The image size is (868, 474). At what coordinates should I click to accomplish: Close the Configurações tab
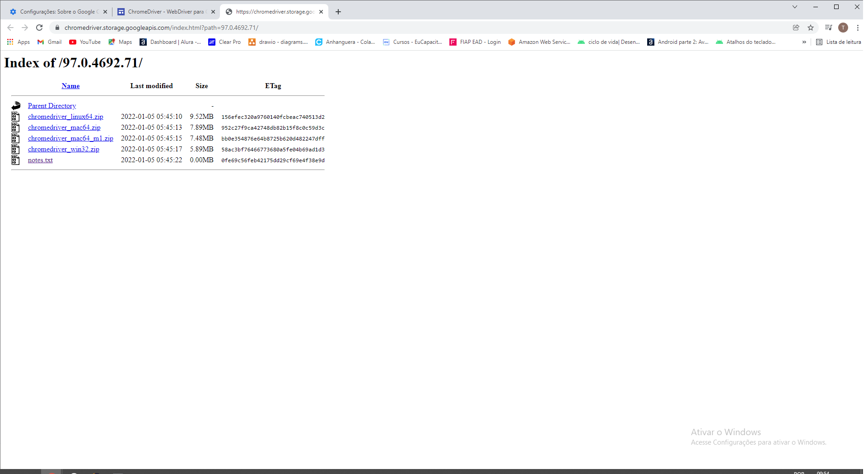tap(105, 12)
